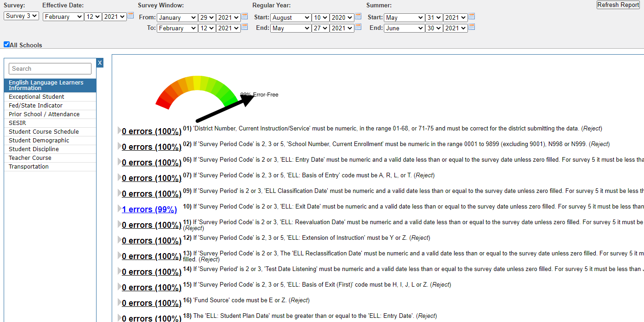Expand rule 02 School Number row
The height and width of the screenshot is (322, 644).
coord(120,147)
